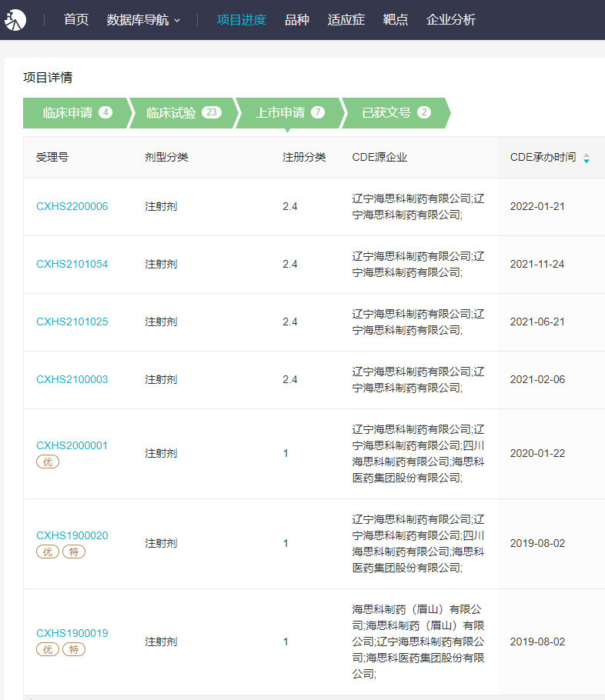Click the CDE源企业 column header
The width and height of the screenshot is (605, 700).
click(379, 157)
